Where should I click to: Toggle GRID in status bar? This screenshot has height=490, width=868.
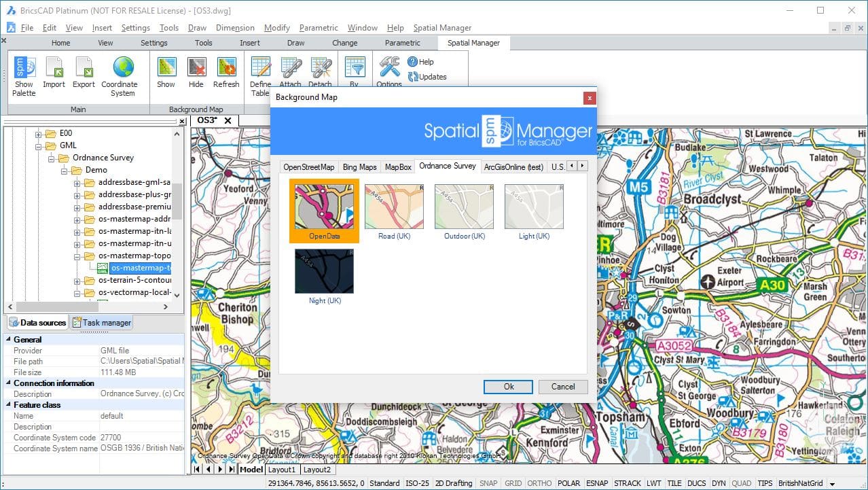click(513, 483)
